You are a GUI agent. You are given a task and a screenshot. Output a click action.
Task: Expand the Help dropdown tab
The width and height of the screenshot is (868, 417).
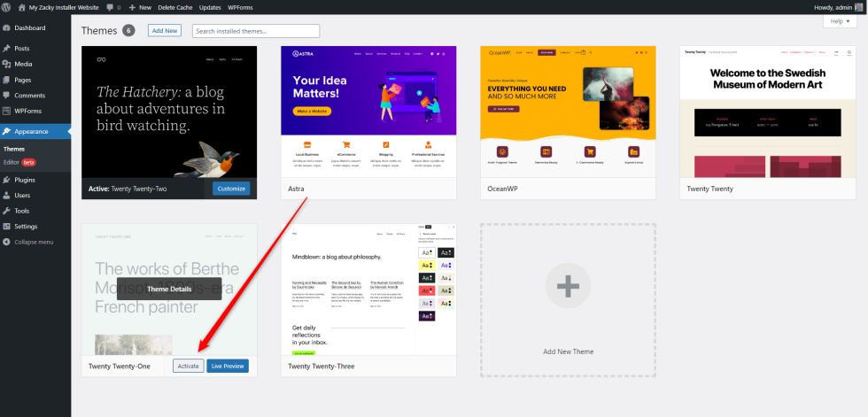(841, 21)
